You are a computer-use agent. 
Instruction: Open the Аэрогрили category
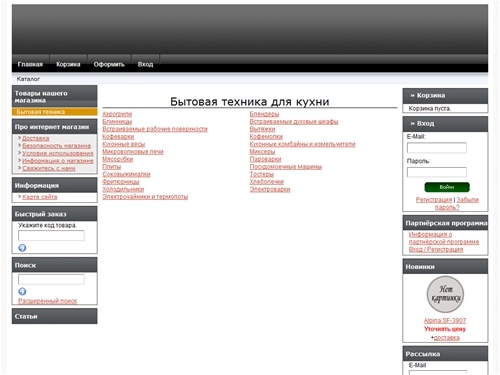click(117, 114)
